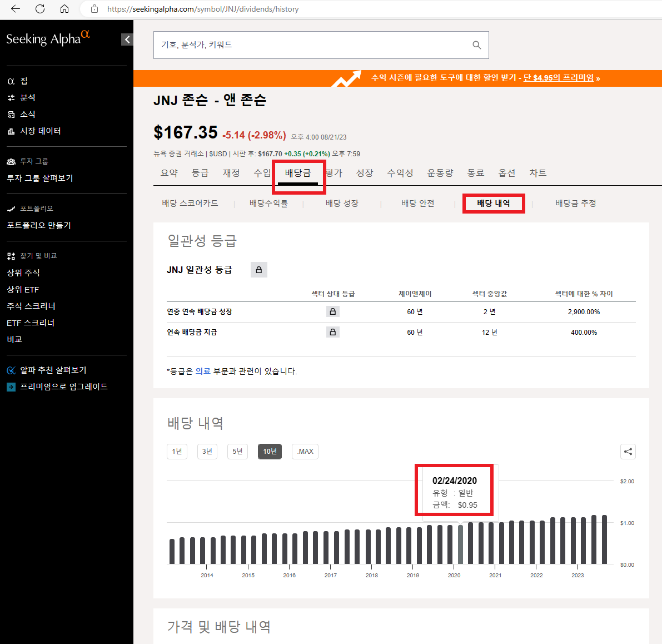Set chart range to 5년

(x=238, y=452)
